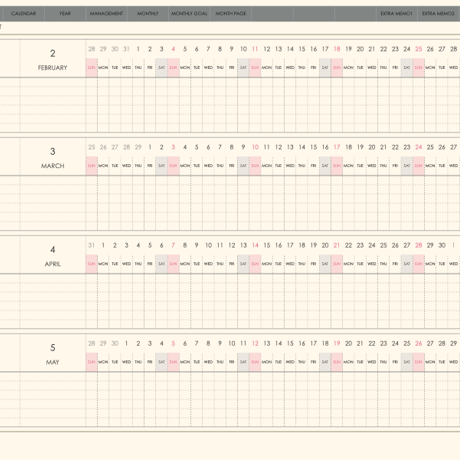The height and width of the screenshot is (460, 460).
Task: Select date 9 in the May row
Action: pyautogui.click(x=220, y=343)
